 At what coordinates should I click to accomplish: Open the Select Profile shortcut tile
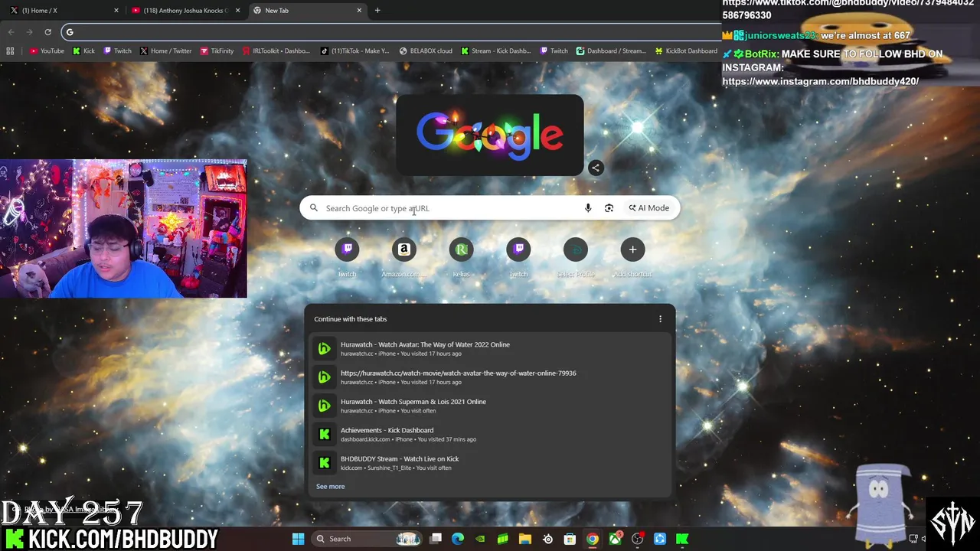tap(575, 256)
